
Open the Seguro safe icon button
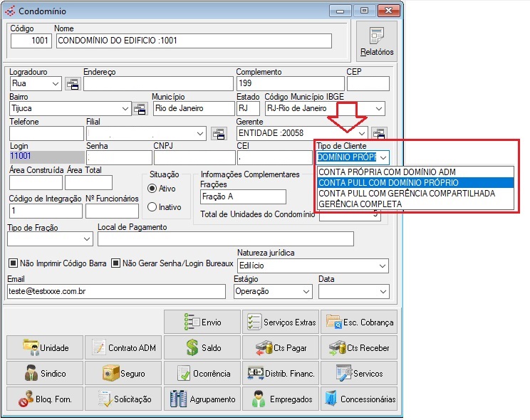click(123, 373)
